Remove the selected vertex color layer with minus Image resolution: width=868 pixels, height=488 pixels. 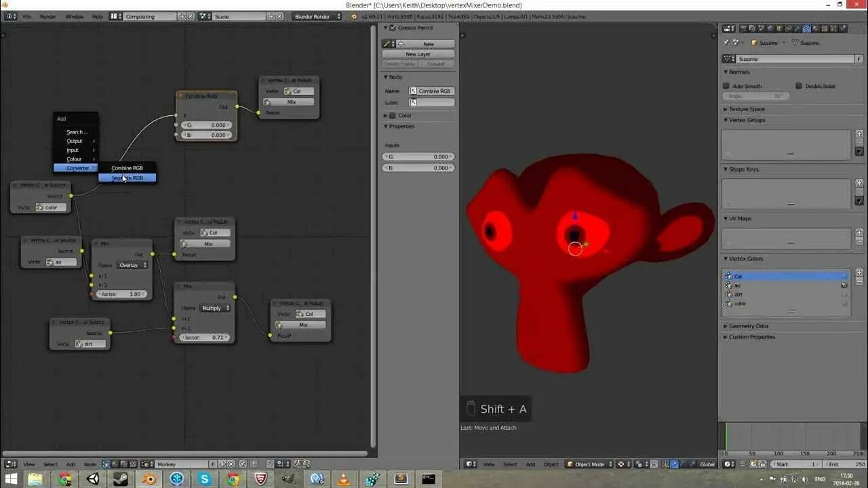pyautogui.click(x=859, y=281)
